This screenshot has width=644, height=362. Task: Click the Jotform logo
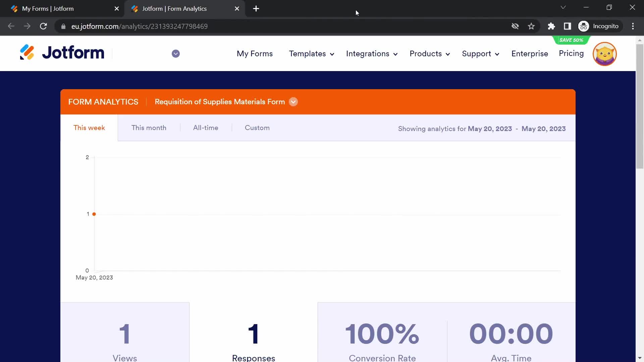62,53
